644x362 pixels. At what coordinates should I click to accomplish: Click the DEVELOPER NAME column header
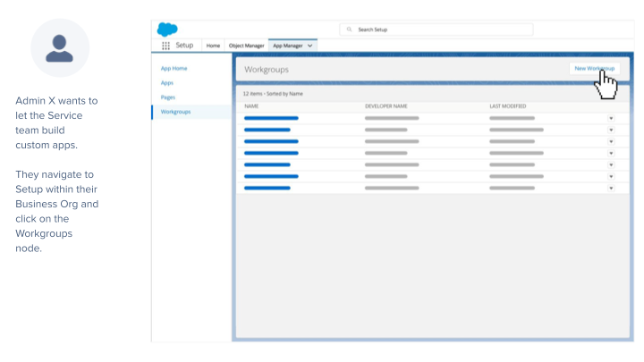click(386, 106)
